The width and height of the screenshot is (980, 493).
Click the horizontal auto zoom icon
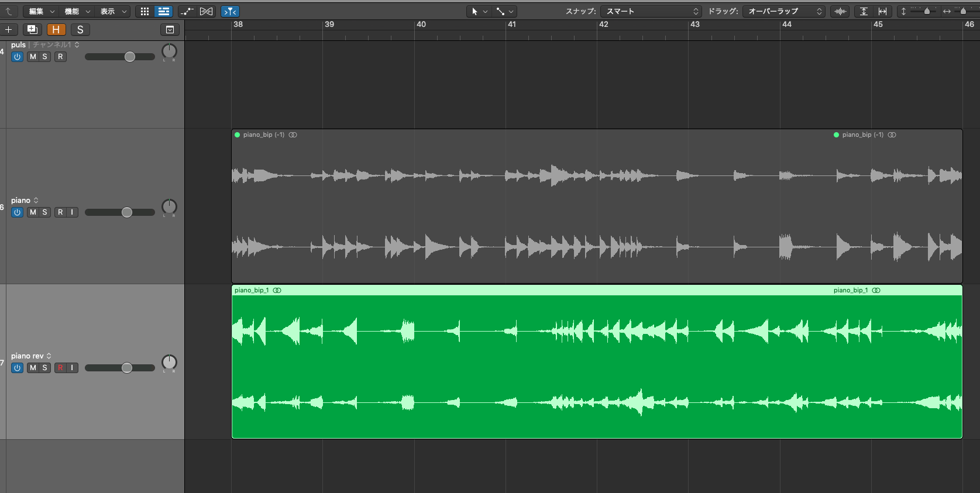tap(882, 11)
